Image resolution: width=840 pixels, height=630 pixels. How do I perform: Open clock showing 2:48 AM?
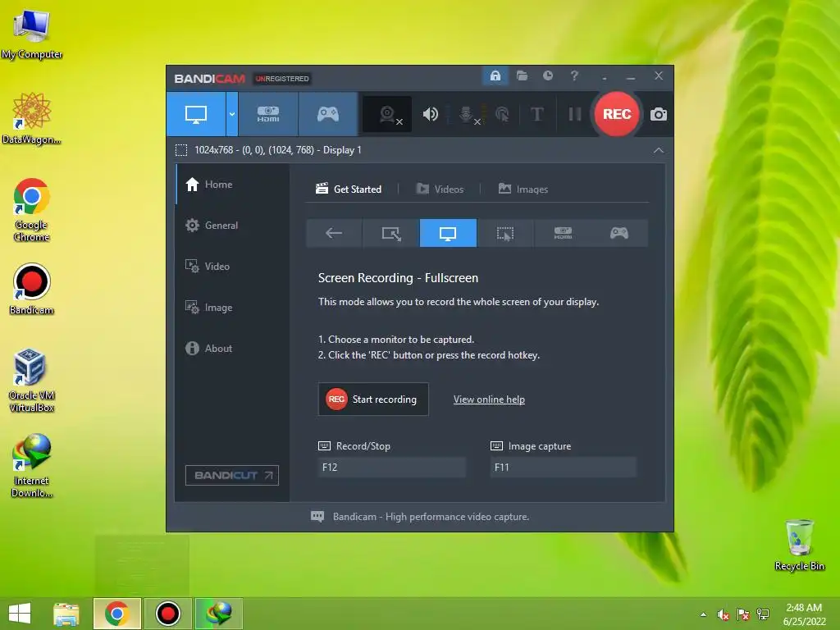point(804,614)
